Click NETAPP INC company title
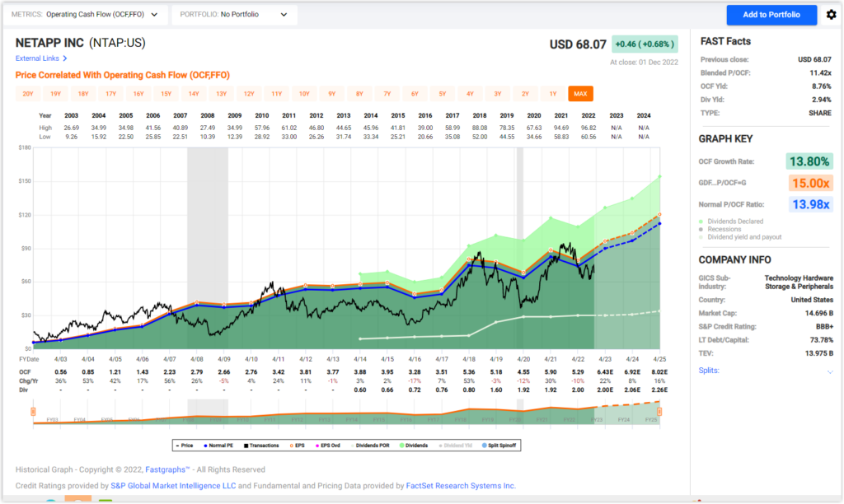The image size is (844, 504). point(49,43)
